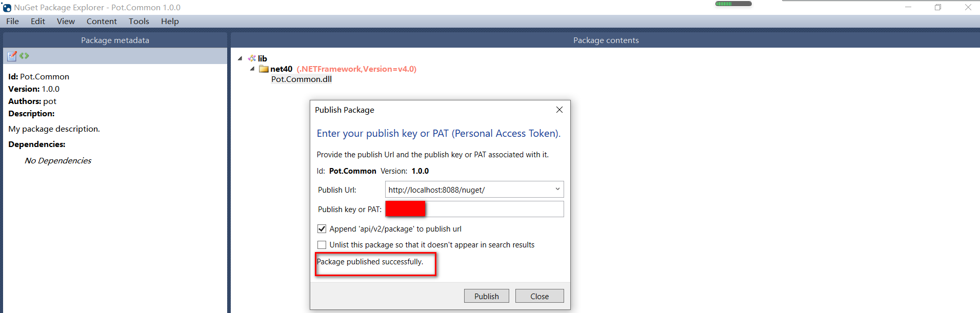
Task: Select the lib tree icon
Action: (x=252, y=58)
